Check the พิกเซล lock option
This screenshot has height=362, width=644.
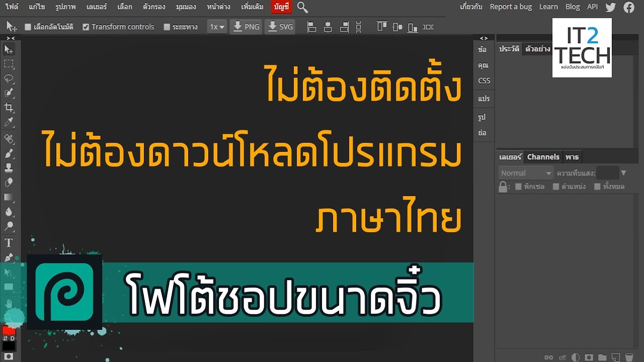click(518, 187)
